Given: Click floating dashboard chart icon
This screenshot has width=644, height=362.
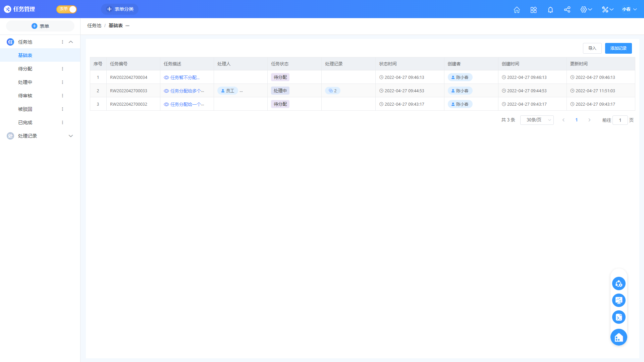Looking at the screenshot, I should 619,300.
